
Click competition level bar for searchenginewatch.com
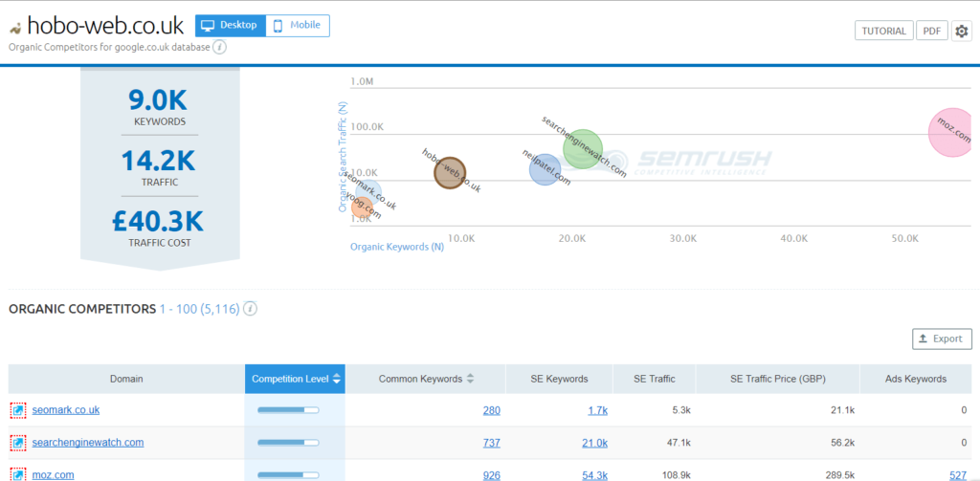(x=288, y=443)
